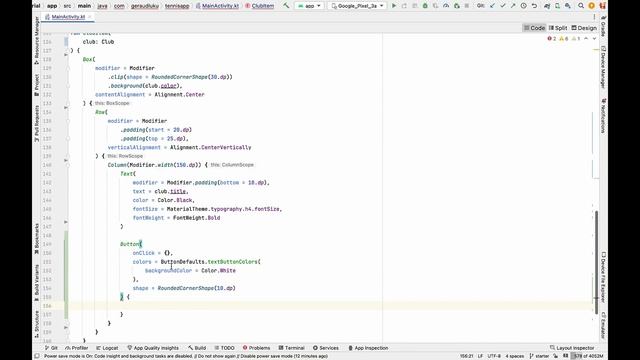
Task: Open the App Inspection tool window
Action: pyautogui.click(x=368, y=348)
